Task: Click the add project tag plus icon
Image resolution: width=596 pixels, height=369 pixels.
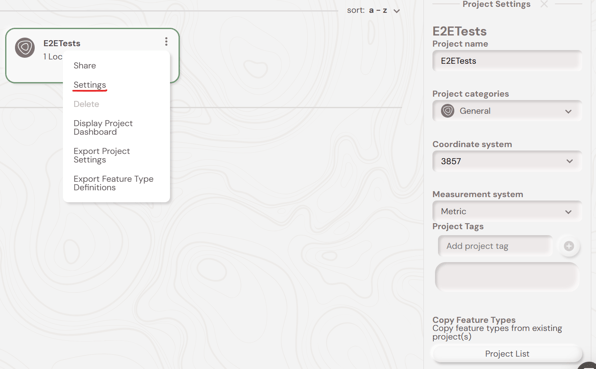Action: (x=569, y=246)
